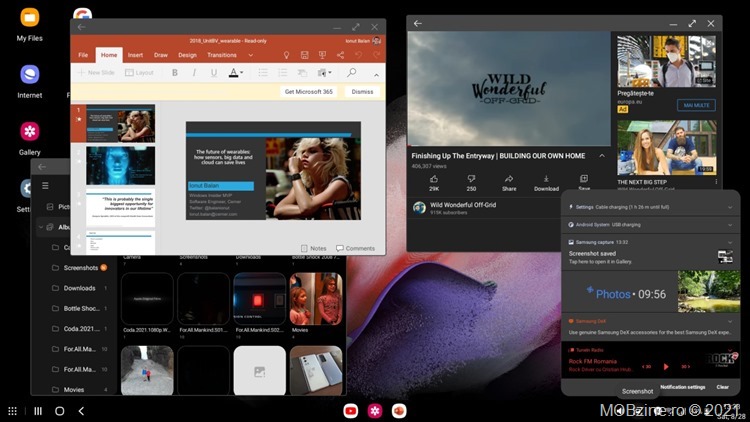Click the Underline icon in PowerPoint
Viewport: 750px width, 422px height.
point(214,73)
